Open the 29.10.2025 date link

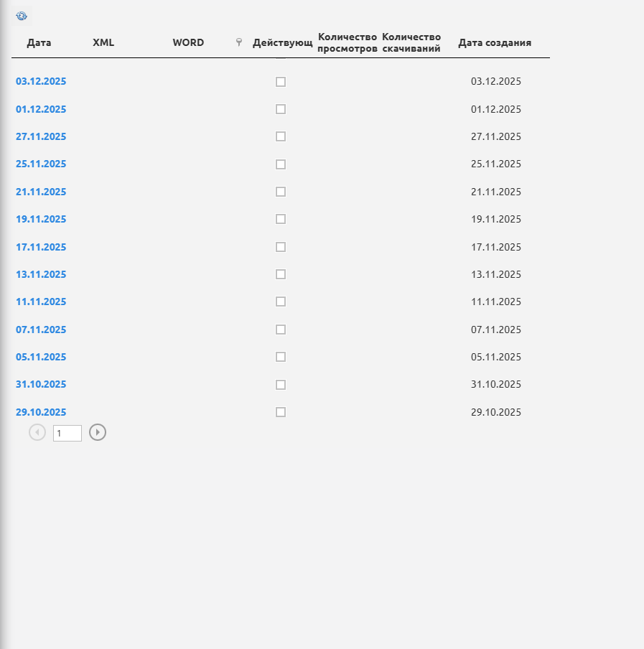(41, 412)
